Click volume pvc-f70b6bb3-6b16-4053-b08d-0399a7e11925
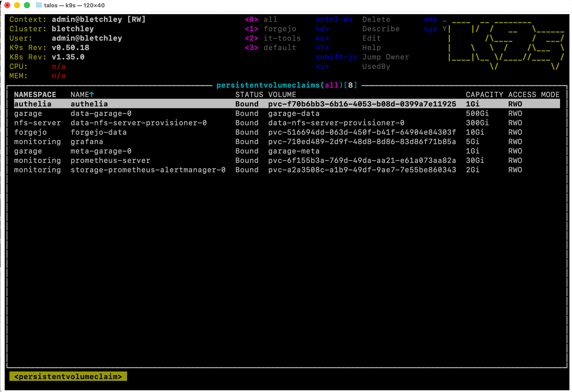This screenshot has height=392, width=572. (x=362, y=104)
